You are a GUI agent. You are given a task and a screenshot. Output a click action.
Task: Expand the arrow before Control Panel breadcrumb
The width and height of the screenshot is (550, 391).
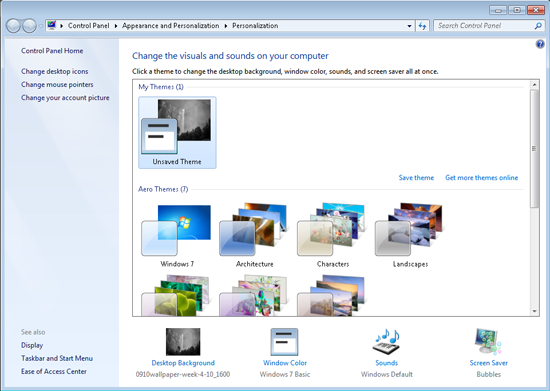coord(62,26)
